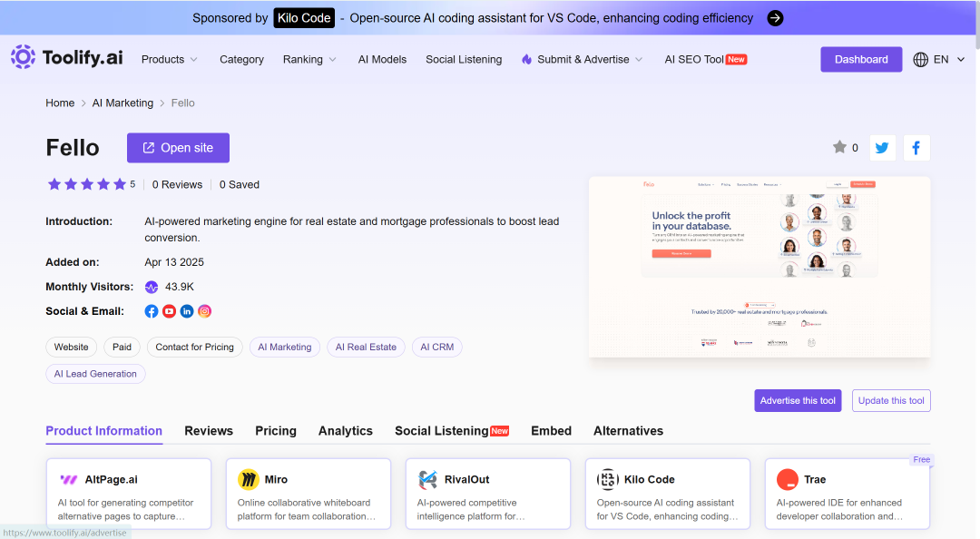The height and width of the screenshot is (539, 980).
Task: Click the Dashboard button
Action: point(861,59)
